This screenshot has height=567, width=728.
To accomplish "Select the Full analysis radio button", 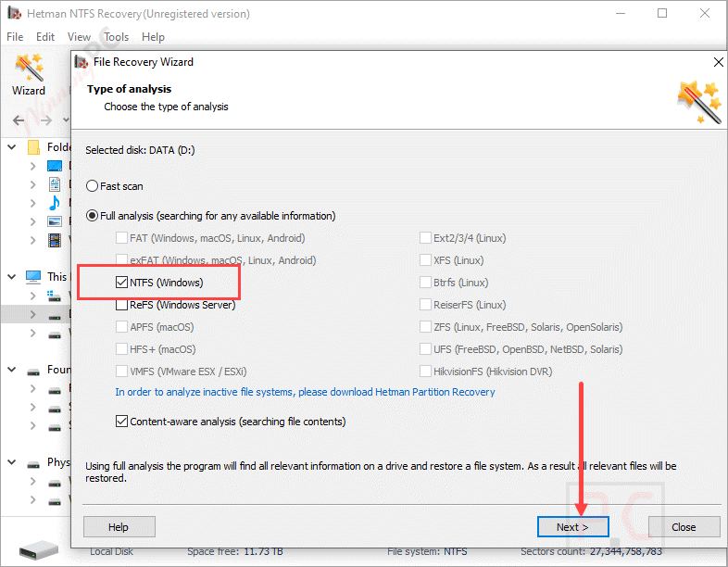I will pyautogui.click(x=92, y=216).
